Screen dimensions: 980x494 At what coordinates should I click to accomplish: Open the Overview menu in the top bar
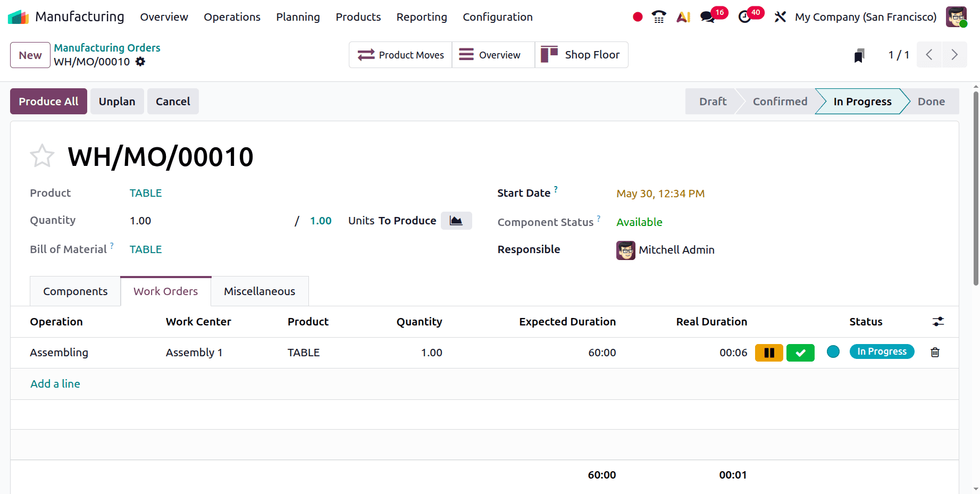164,17
